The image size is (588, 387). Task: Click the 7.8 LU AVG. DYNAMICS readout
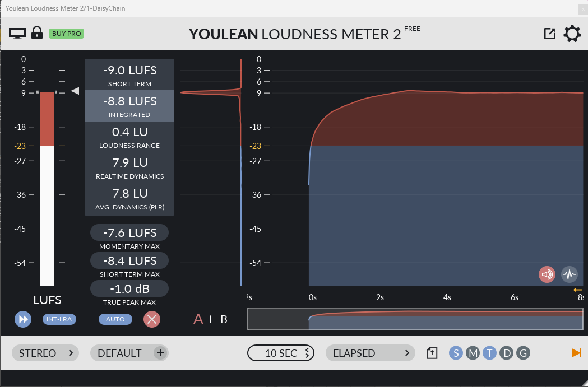pyautogui.click(x=129, y=199)
